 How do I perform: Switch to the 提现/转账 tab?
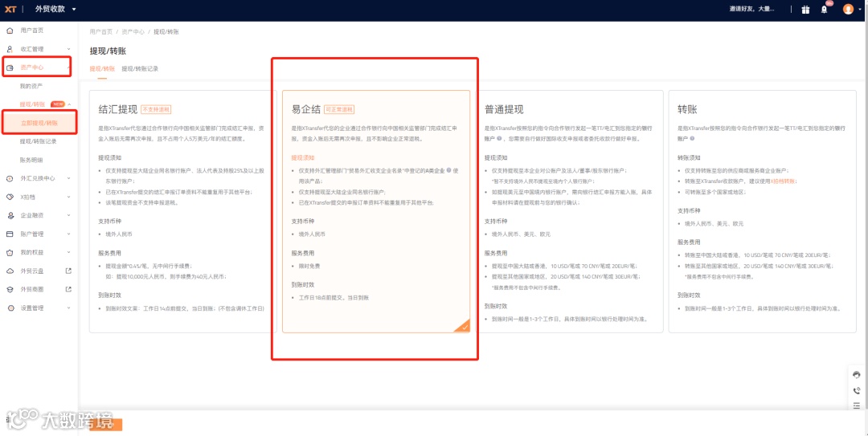pos(102,68)
